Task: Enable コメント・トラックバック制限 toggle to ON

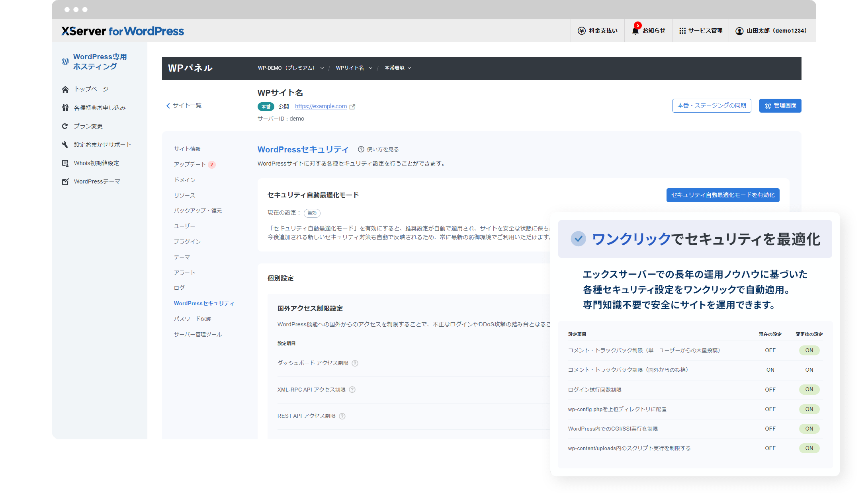Action: point(809,350)
